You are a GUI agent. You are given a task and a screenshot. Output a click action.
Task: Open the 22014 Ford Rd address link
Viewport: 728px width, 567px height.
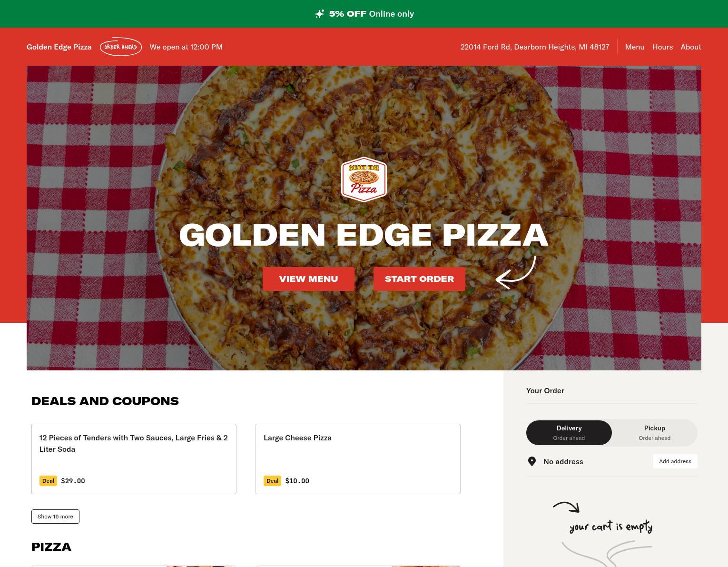[535, 47]
